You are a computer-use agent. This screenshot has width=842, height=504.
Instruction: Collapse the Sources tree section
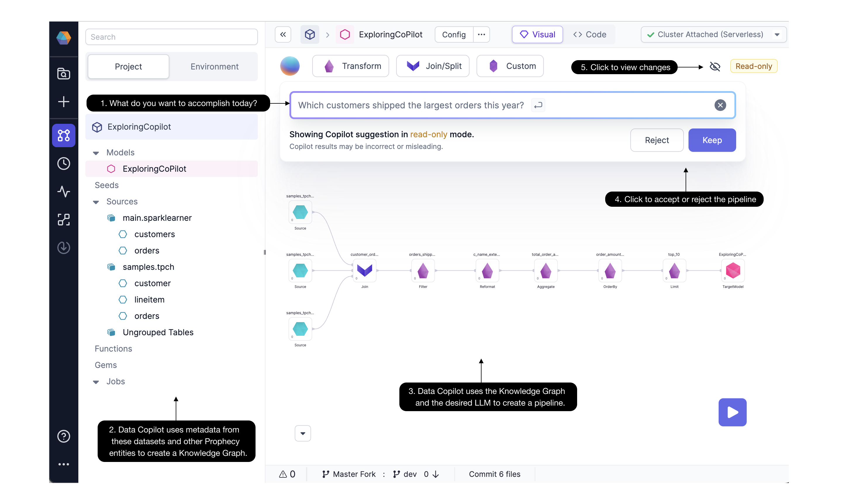[96, 202]
